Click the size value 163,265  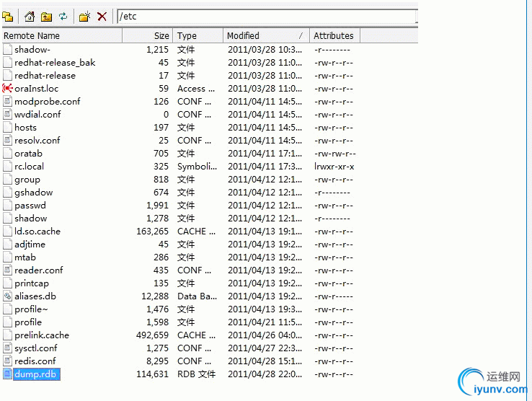152,232
